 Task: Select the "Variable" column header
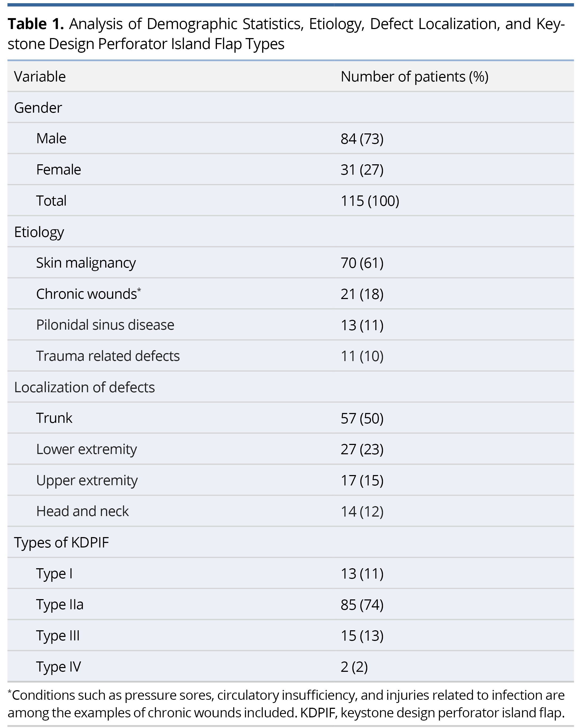click(x=40, y=77)
